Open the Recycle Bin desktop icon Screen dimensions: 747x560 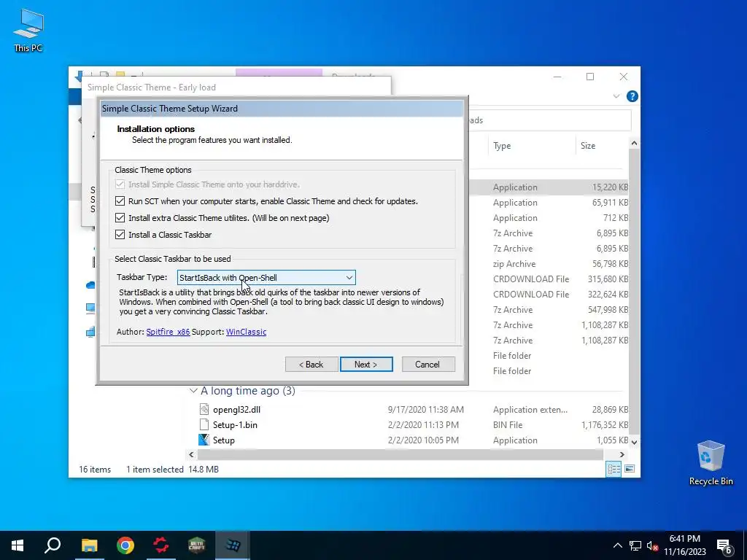point(711,463)
